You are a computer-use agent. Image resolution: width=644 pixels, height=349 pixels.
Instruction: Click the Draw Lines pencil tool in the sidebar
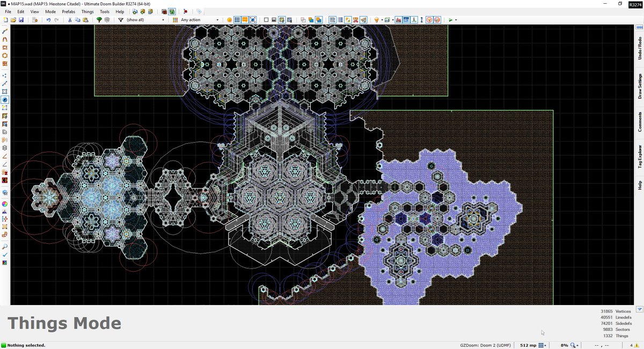(5, 31)
